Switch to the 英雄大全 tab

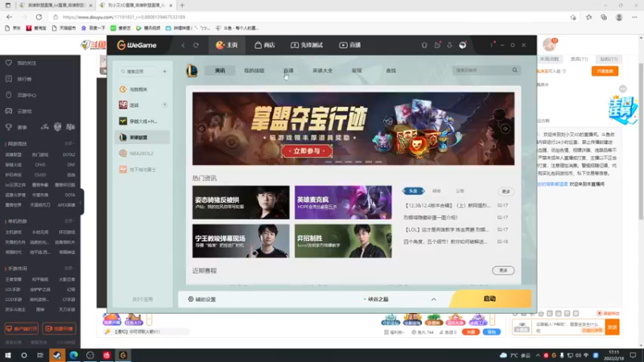point(323,71)
